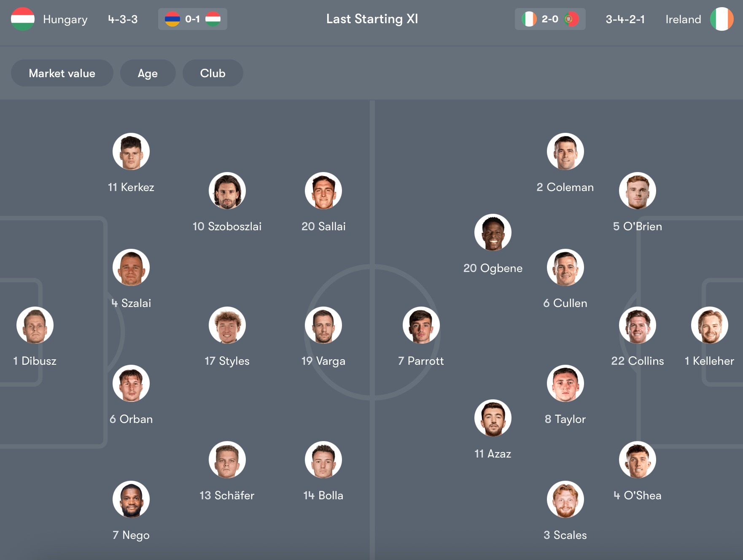
Task: Open Hungary's 0-1 match result
Action: point(192,19)
